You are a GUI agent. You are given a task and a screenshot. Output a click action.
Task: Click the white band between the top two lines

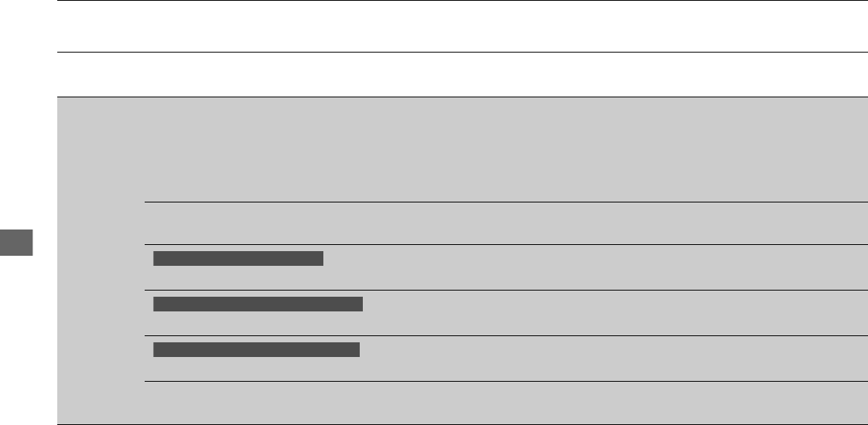(463, 26)
